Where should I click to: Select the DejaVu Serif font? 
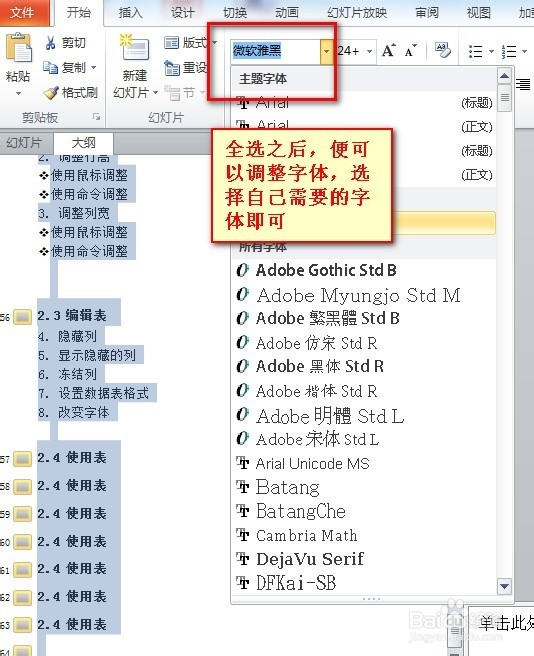click(x=364, y=559)
